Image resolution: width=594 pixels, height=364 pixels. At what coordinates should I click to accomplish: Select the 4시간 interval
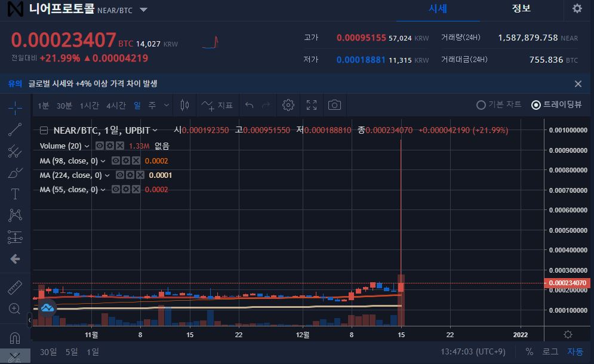116,105
